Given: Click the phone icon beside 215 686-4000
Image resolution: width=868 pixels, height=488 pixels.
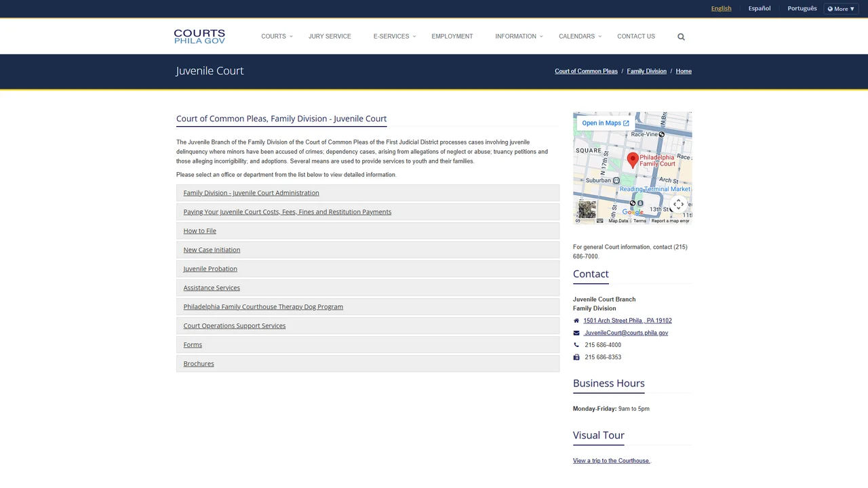Looking at the screenshot, I should (576, 345).
